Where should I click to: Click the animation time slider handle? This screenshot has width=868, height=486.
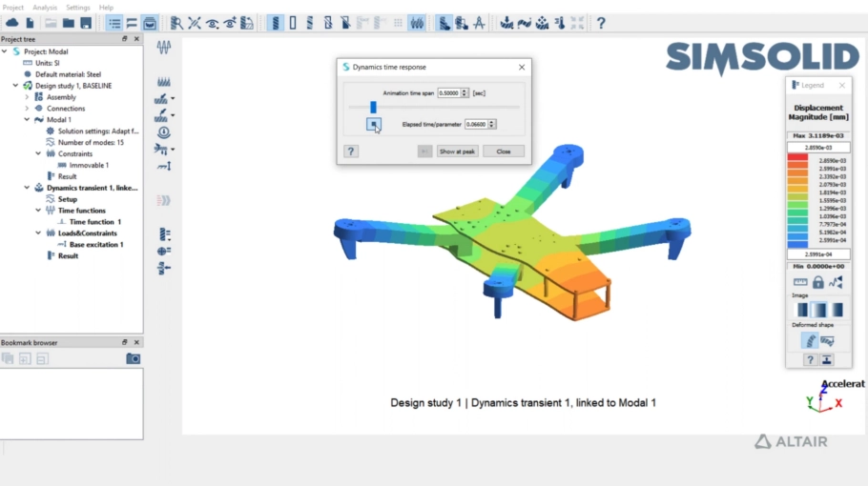tap(373, 107)
